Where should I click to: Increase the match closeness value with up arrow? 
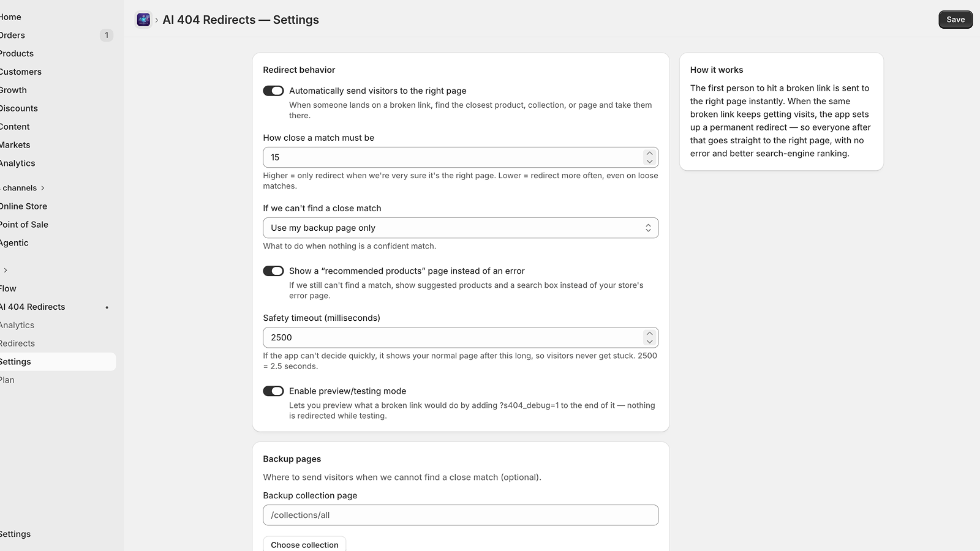point(649,153)
